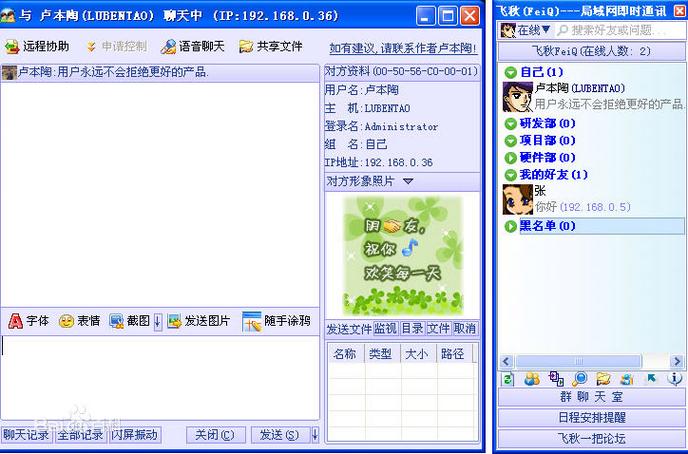Open 群聊天室 group chat room
The width and height of the screenshot is (688, 454).
click(x=590, y=397)
